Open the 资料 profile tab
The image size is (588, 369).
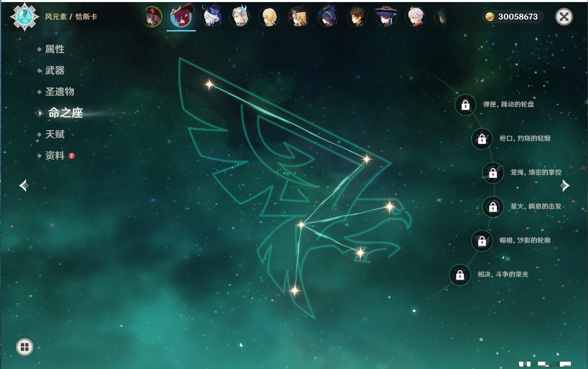55,155
